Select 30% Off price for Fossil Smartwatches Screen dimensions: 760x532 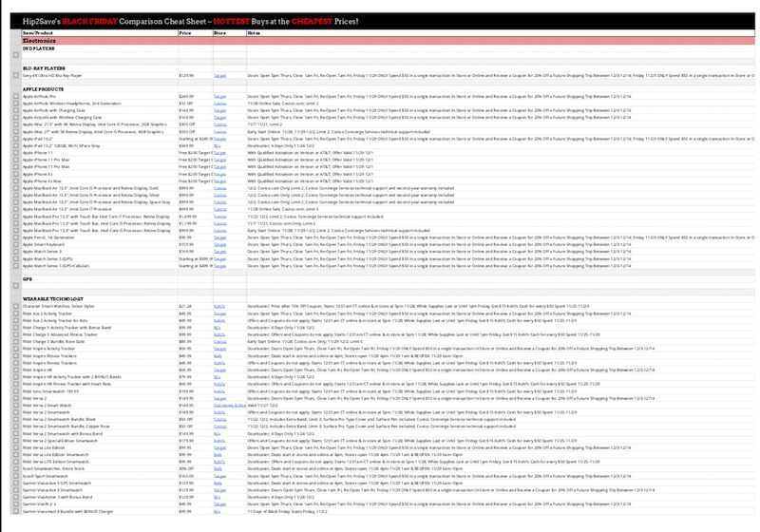pyautogui.click(x=196, y=468)
